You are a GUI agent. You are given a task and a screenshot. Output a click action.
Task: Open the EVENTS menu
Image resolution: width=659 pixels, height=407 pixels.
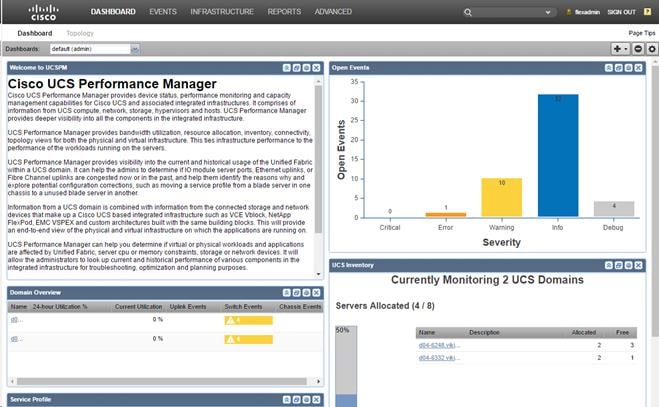[x=163, y=12]
